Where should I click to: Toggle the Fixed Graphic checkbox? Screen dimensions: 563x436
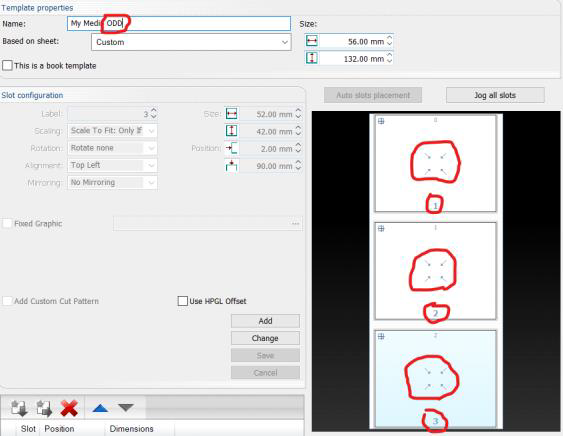[x=7, y=223]
